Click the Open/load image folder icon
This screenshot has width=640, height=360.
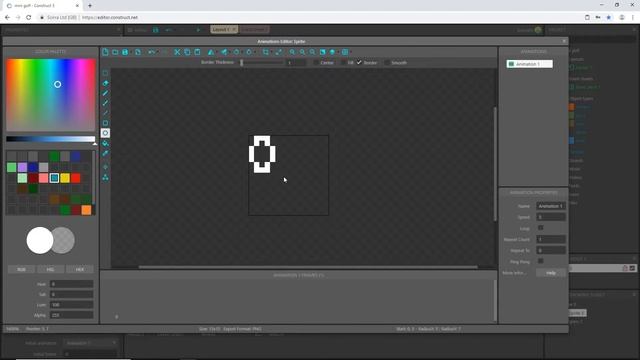point(115,52)
